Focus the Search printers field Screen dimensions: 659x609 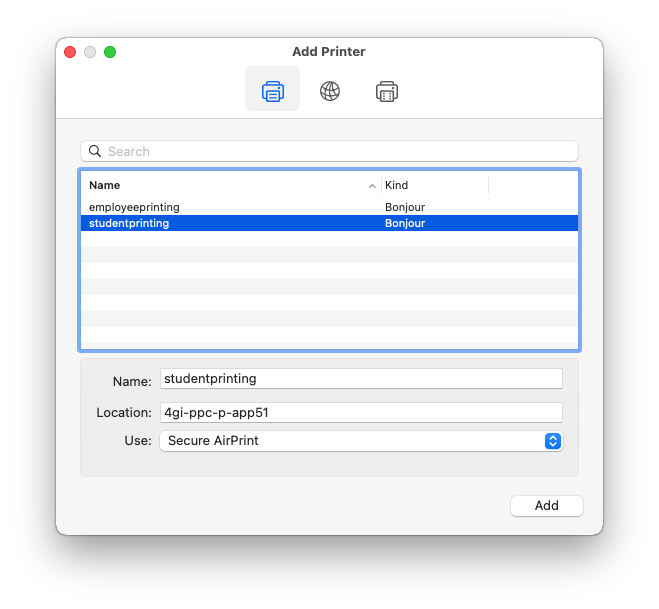pyautogui.click(x=329, y=151)
